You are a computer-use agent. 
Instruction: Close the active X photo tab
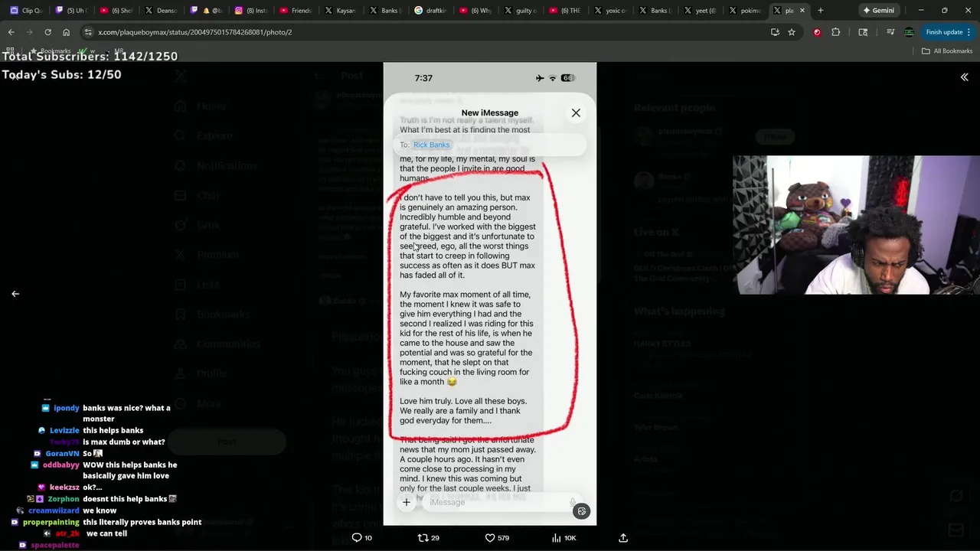tap(802, 10)
